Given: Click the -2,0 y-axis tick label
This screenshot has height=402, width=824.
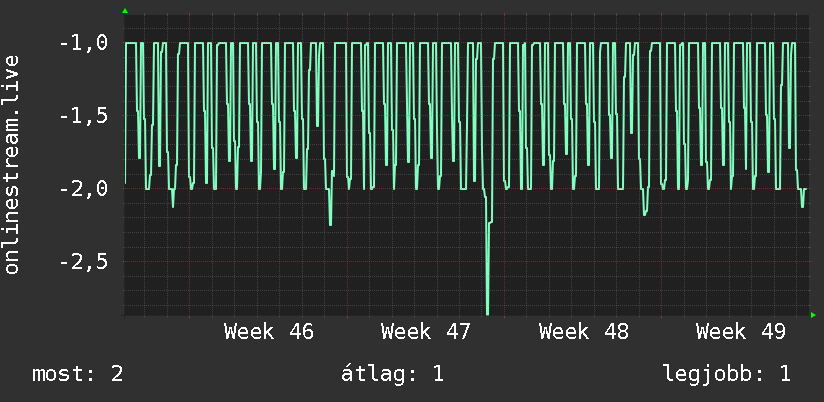Looking at the screenshot, I should pyautogui.click(x=84, y=188).
